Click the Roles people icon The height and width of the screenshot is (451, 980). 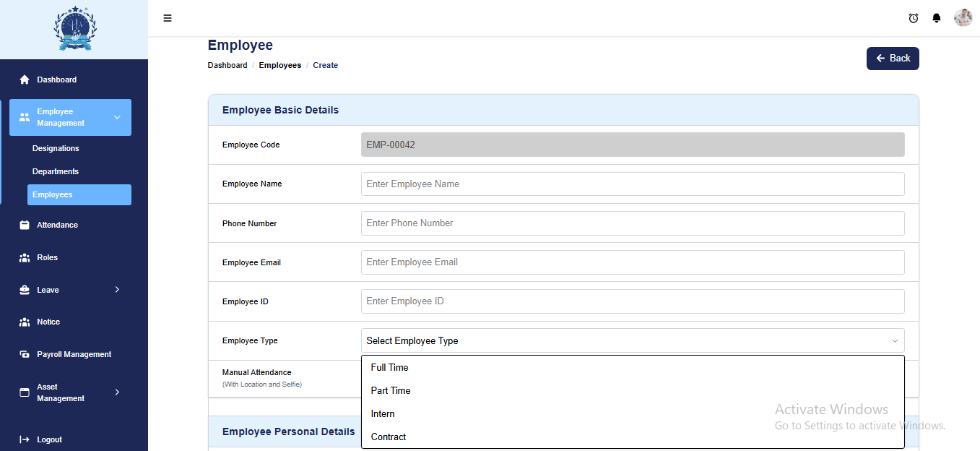pos(25,257)
